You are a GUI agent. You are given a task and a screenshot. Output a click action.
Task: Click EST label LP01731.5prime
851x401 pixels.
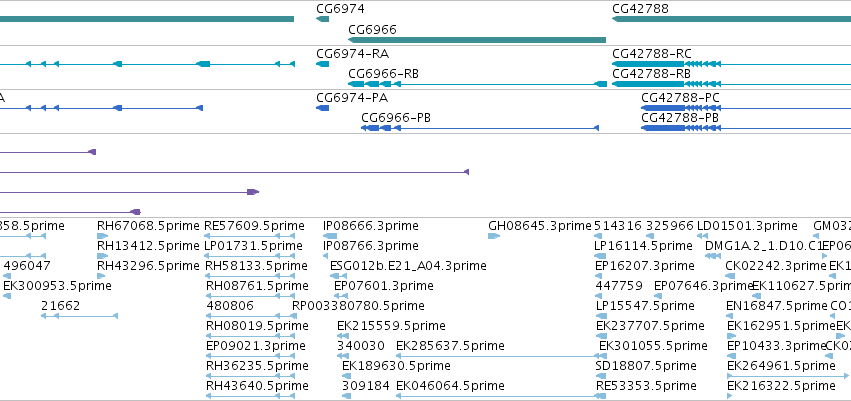pos(253,246)
